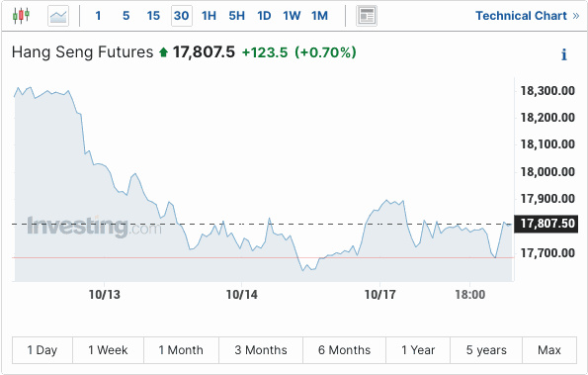Select the 30 minute interval

tap(182, 16)
